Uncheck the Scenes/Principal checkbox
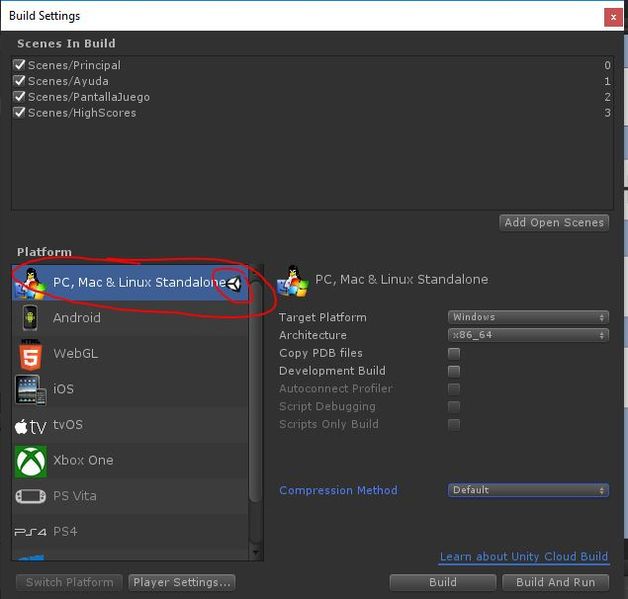 tap(19, 64)
